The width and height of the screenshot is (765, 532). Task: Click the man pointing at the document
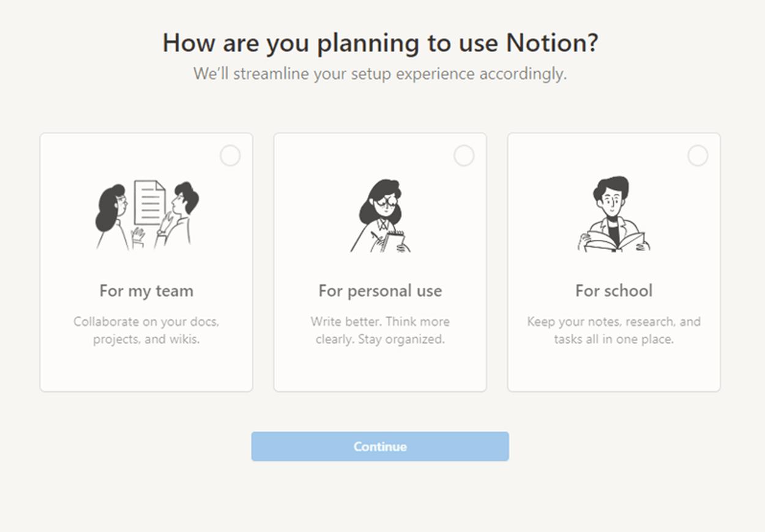click(x=182, y=211)
